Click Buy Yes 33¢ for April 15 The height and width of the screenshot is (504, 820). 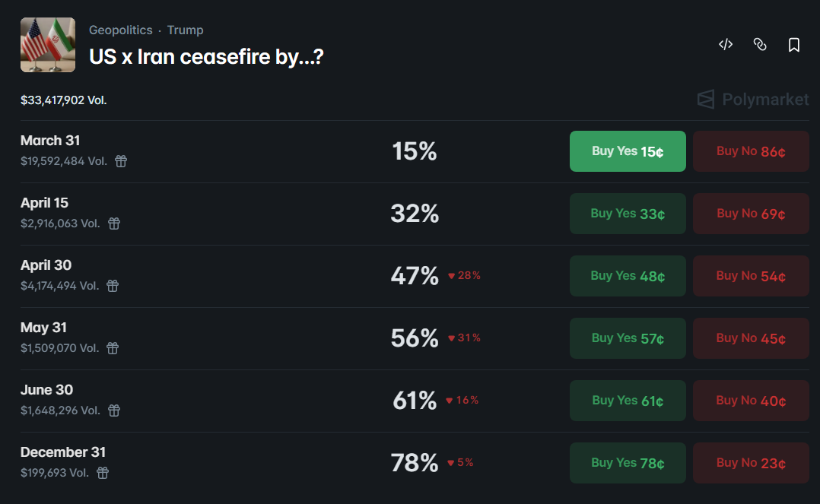627,214
